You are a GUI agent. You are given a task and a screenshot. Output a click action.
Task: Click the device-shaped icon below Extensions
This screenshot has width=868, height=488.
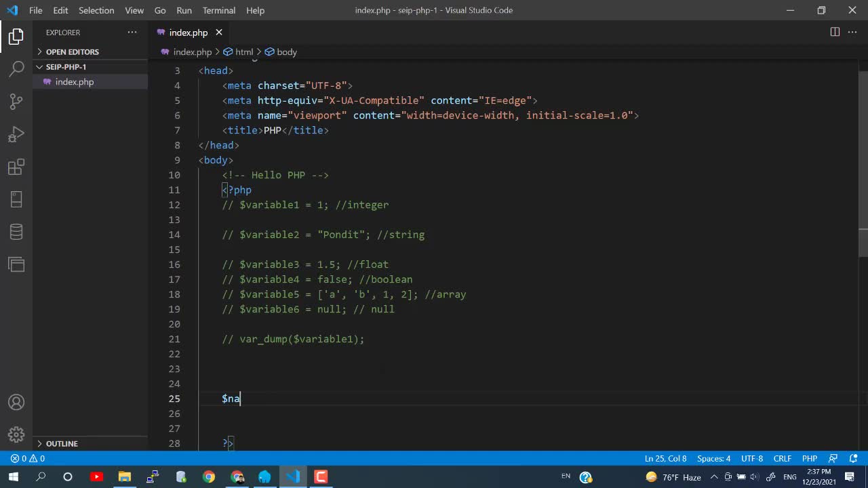[16, 199]
